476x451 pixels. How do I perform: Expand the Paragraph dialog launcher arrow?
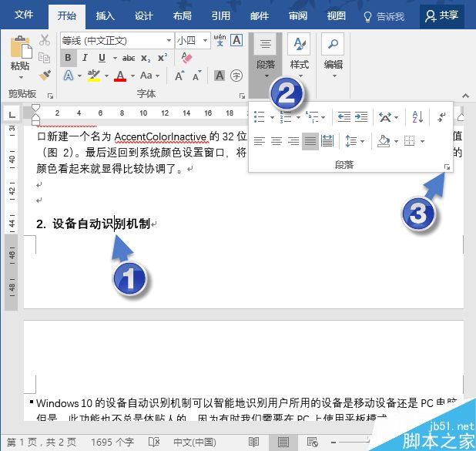tap(445, 165)
